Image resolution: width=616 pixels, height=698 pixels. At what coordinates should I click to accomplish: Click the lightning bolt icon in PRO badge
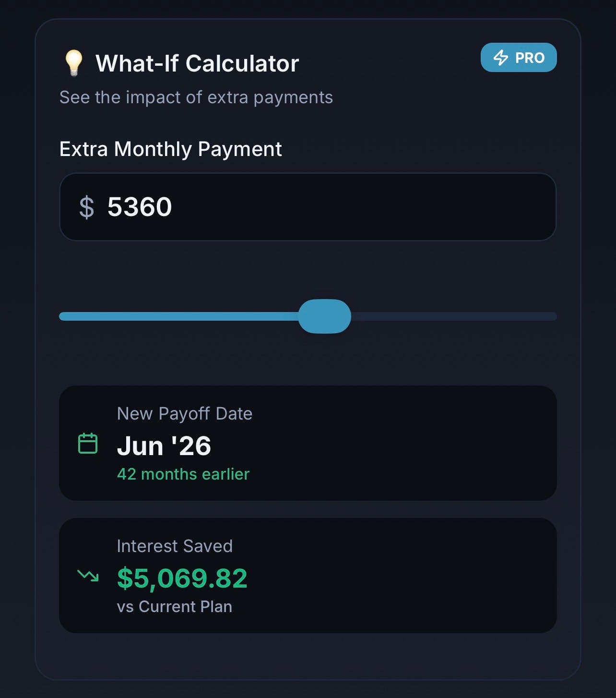(x=501, y=58)
